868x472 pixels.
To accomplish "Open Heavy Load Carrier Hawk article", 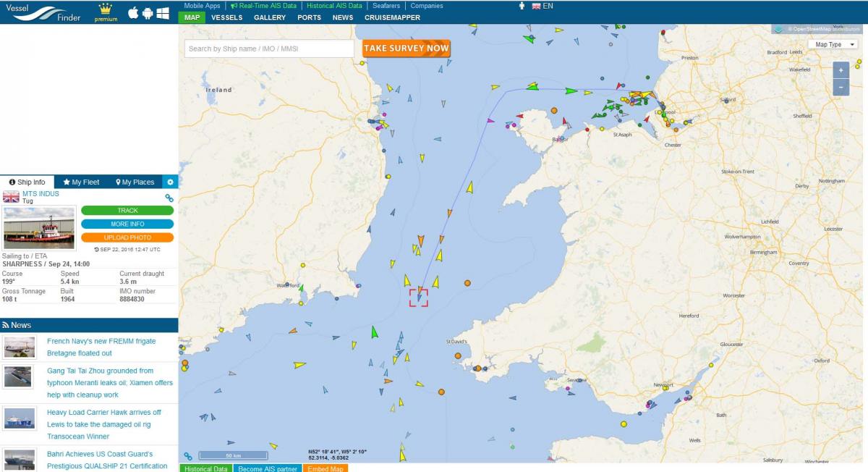I will [104, 424].
